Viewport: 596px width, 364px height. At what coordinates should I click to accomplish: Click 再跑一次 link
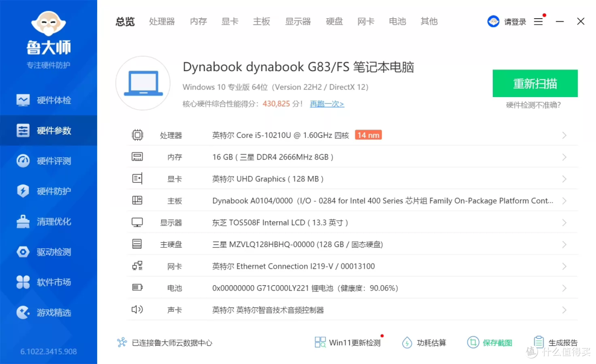point(327,104)
